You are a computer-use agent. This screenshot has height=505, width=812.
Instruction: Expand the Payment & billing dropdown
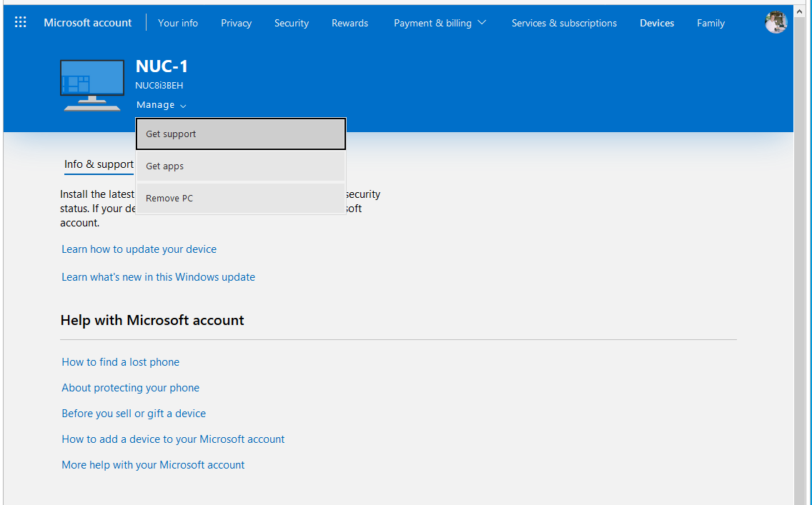(x=440, y=24)
